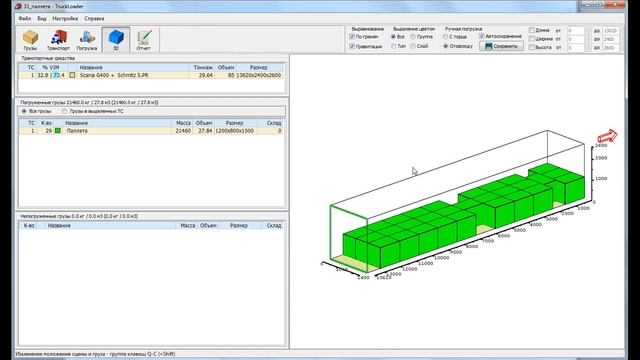The width and height of the screenshot is (640, 360).
Task: Switch to the 3D view cube icon
Action: [x=116, y=40]
